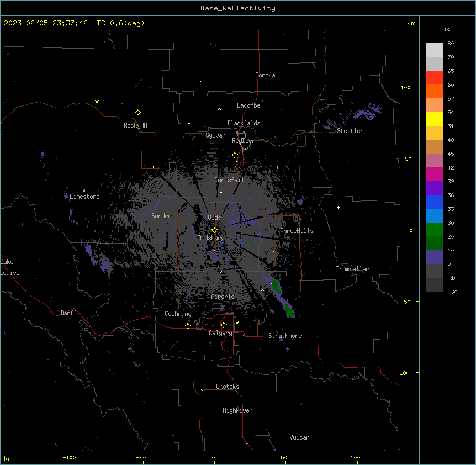This screenshot has width=476, height=465.
Task: Click the Strathmore label
Action: click(285, 336)
